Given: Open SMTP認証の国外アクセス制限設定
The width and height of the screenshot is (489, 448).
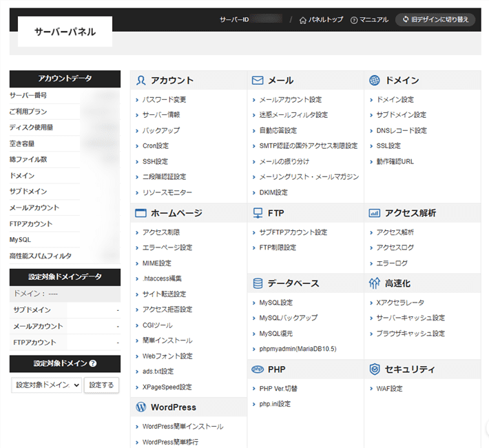Looking at the screenshot, I should point(309,146).
